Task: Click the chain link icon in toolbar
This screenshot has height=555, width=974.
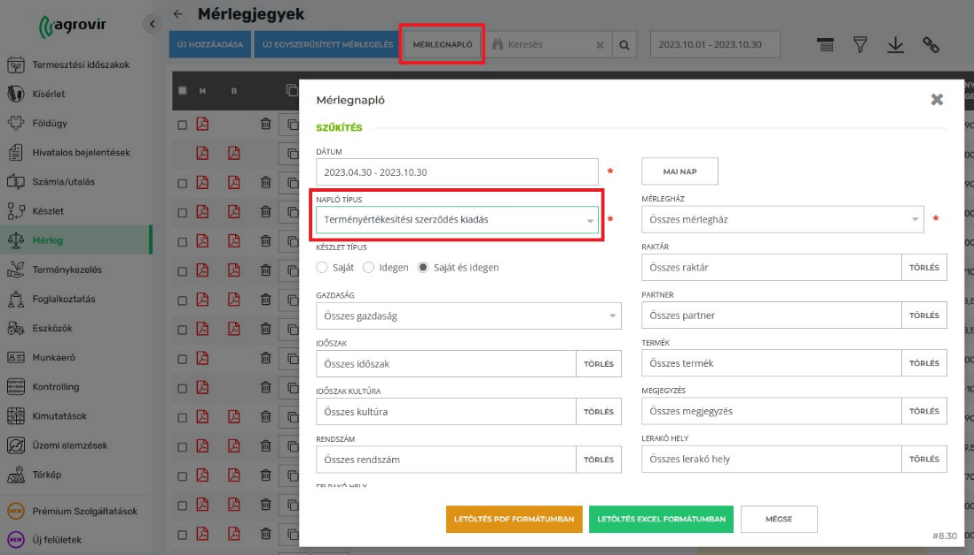Action: click(931, 45)
